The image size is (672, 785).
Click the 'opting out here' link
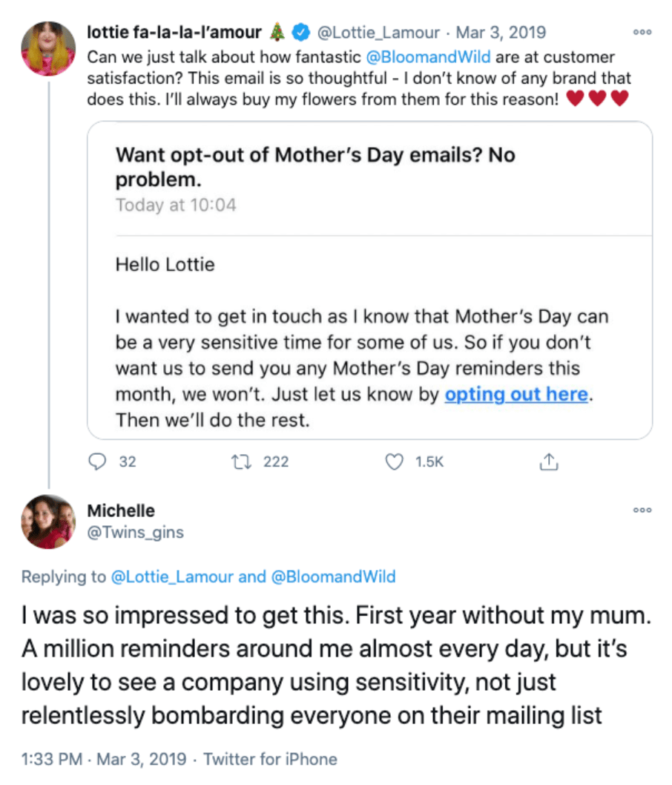click(516, 395)
